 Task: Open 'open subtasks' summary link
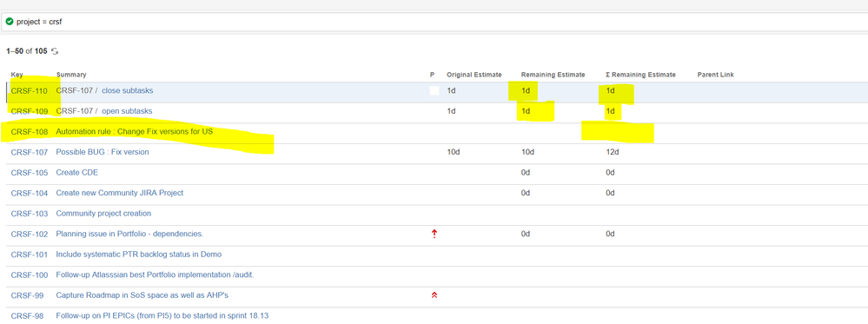[x=127, y=111]
